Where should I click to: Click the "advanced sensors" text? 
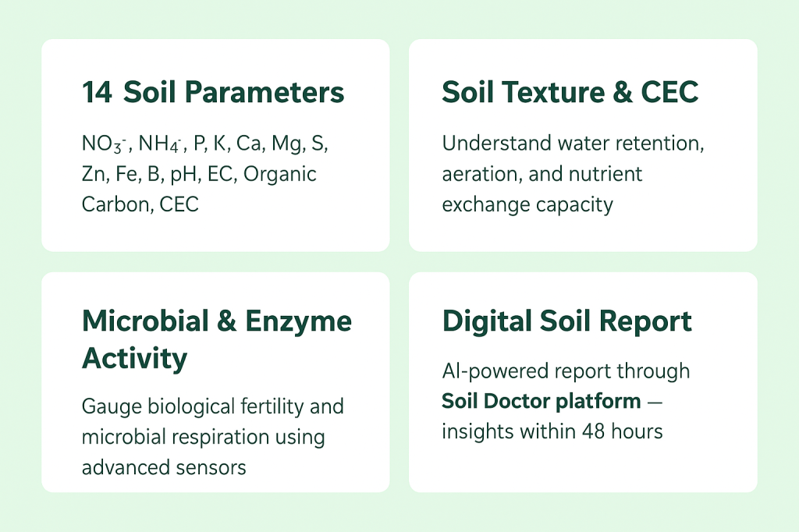[x=164, y=466]
